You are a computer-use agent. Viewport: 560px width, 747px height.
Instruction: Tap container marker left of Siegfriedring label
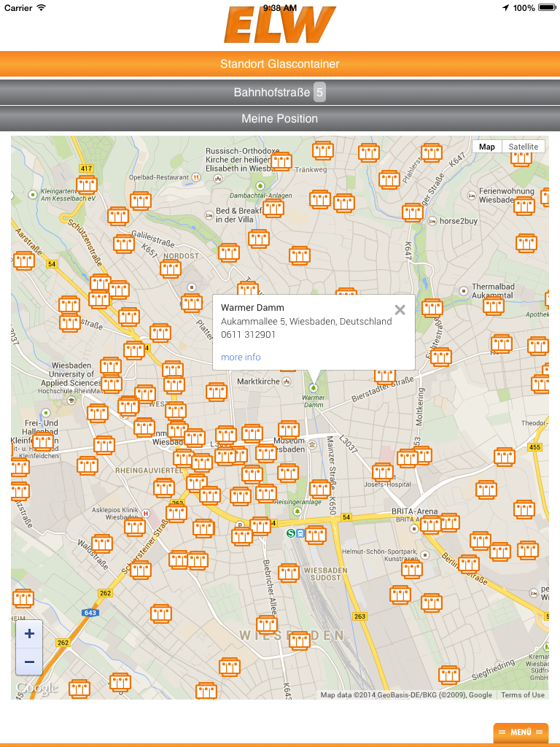pyautogui.click(x=448, y=675)
